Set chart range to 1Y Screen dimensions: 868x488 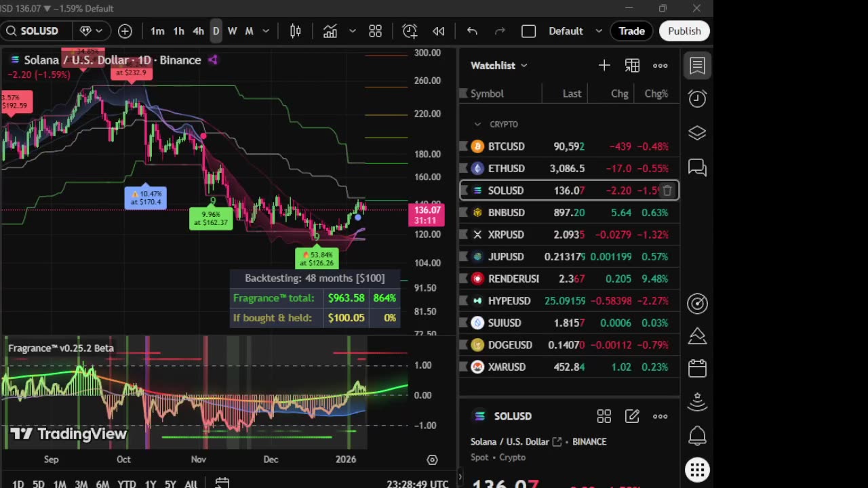(151, 484)
